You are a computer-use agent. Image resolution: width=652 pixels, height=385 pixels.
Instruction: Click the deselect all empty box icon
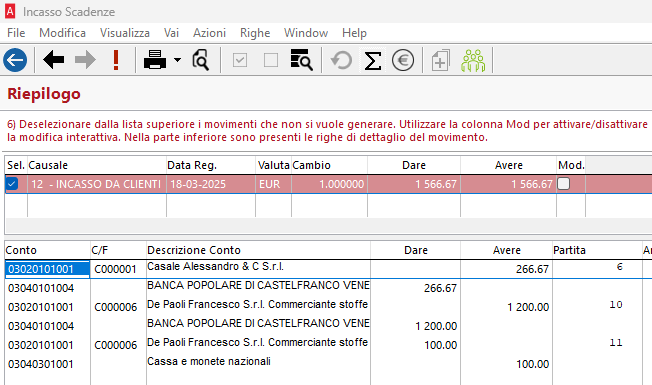(x=271, y=60)
